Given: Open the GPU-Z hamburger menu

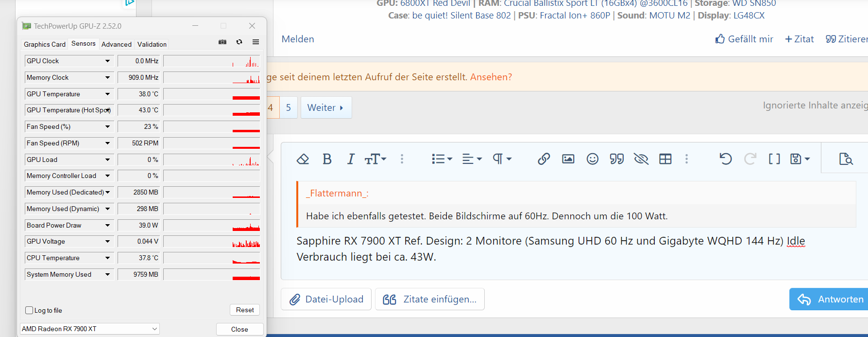Looking at the screenshot, I should [x=255, y=42].
